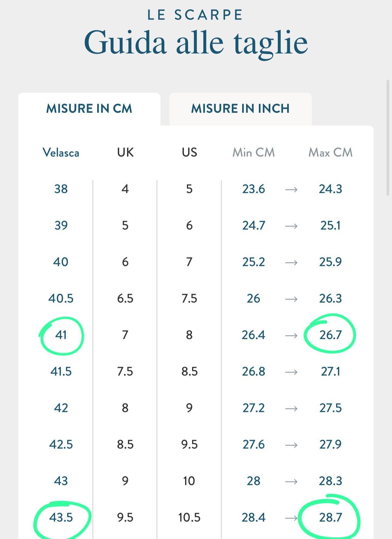Switch to the MISURE IN CM tab

pos(89,109)
